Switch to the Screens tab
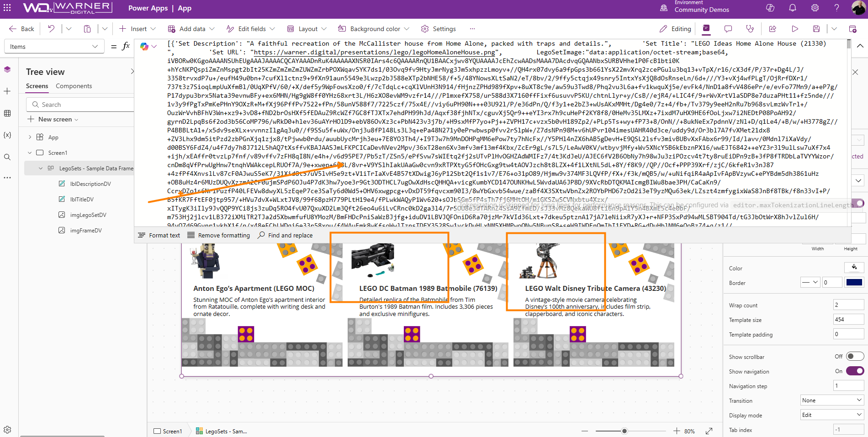The width and height of the screenshot is (868, 437). click(37, 86)
